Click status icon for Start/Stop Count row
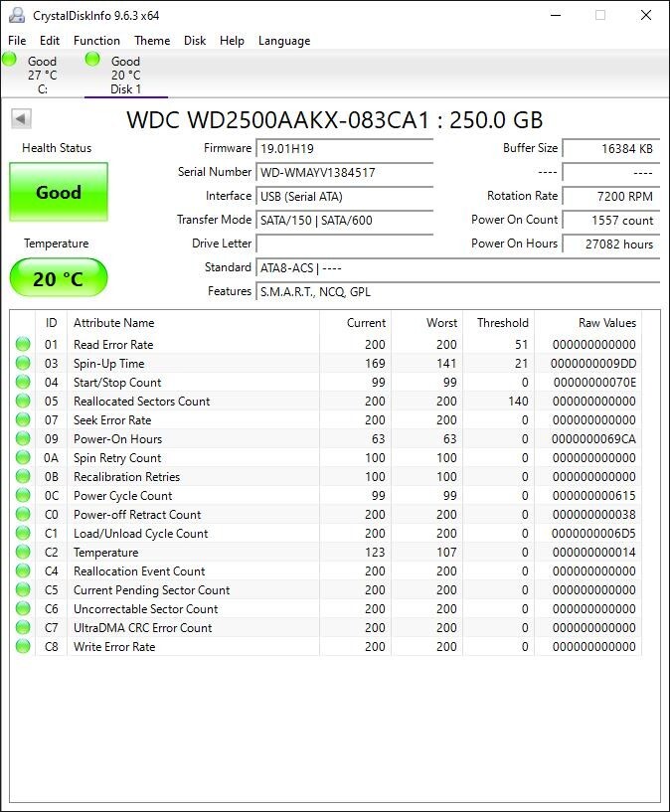The height and width of the screenshot is (812, 670). (x=23, y=382)
